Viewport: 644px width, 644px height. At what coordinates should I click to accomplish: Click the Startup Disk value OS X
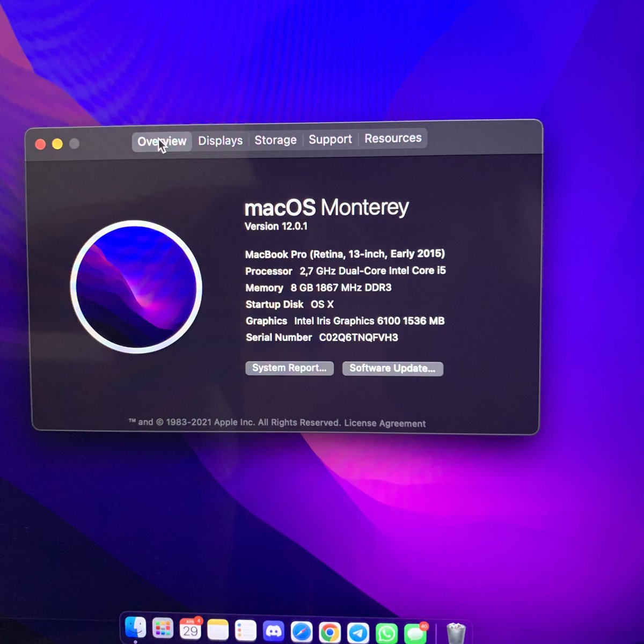(322, 304)
